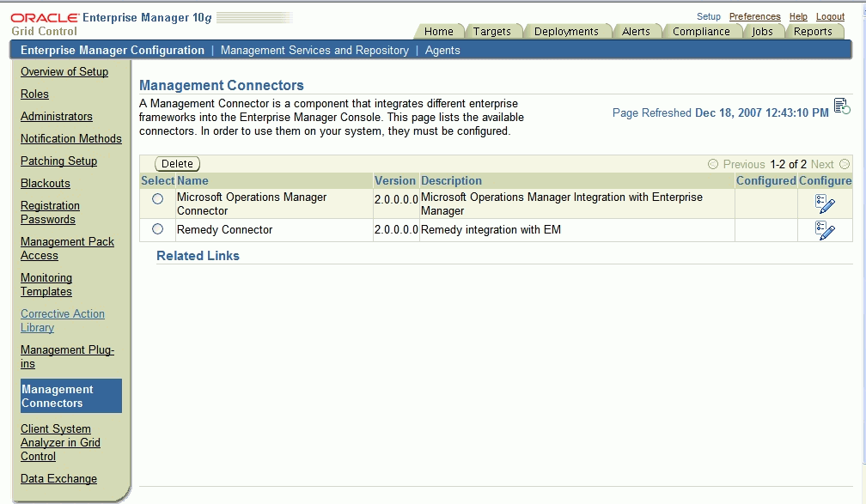The width and height of the screenshot is (866, 504).
Task: Click the Version column header
Action: point(395,180)
